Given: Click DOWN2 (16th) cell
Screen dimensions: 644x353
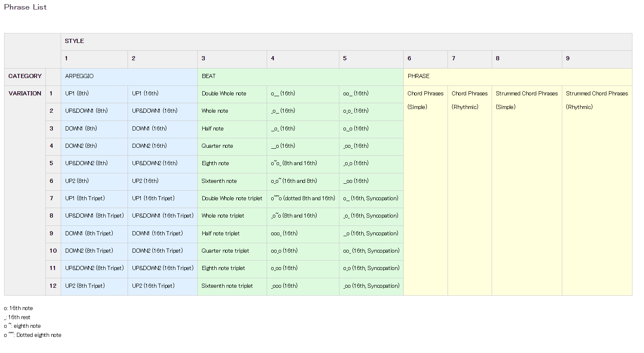Looking at the screenshot, I should click(163, 147).
